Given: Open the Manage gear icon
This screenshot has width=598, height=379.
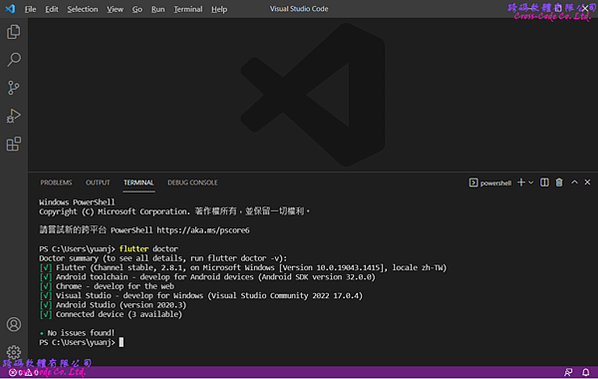Looking at the screenshot, I should coord(14,352).
